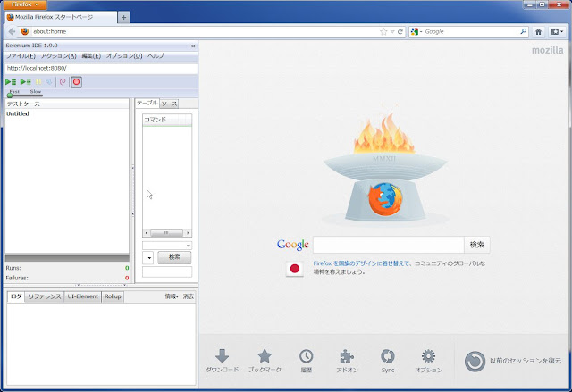Open the URL history dropdown arrow

click(392, 31)
